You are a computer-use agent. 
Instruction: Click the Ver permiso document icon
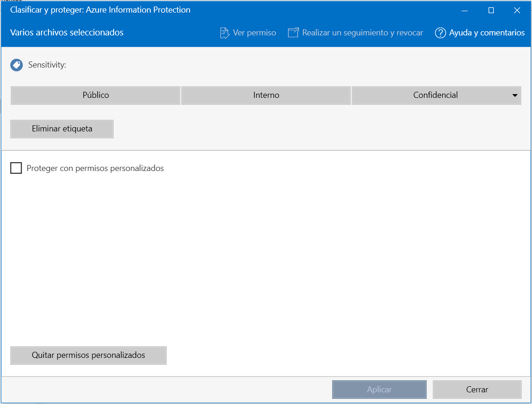(225, 33)
